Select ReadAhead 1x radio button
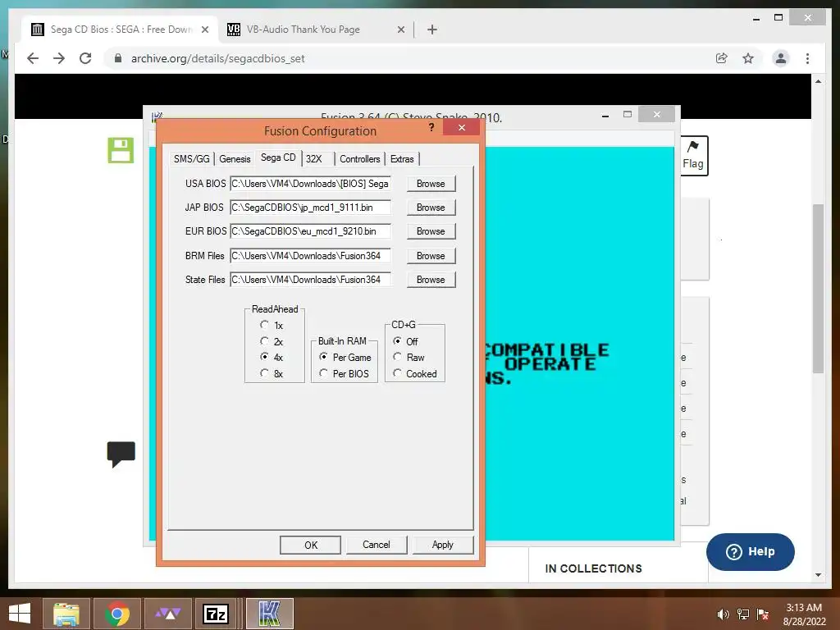The width and height of the screenshot is (840, 630). click(264, 325)
